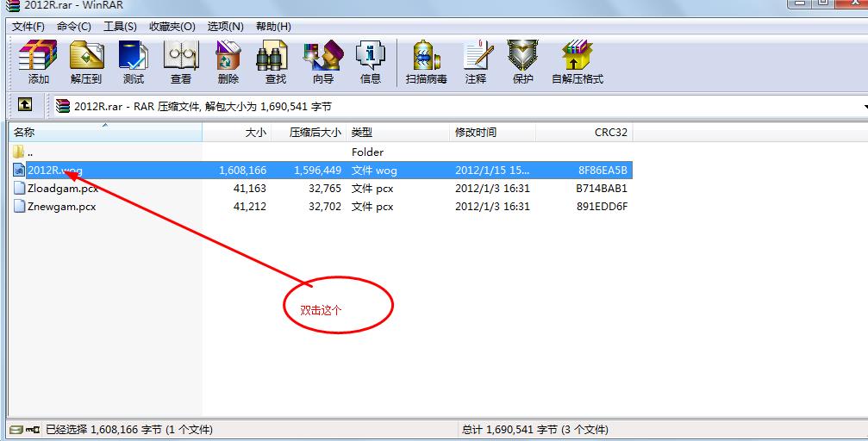Sort by Packed Size (压缩后大小) column header
The width and height of the screenshot is (868, 441).
[x=309, y=133]
